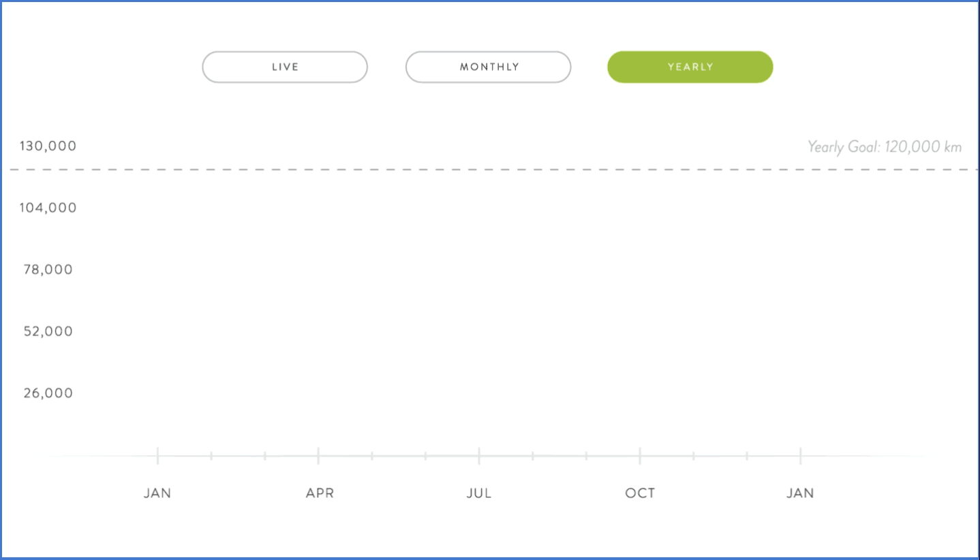This screenshot has height=560, width=980.
Task: Switch to the LIVE view
Action: (285, 67)
